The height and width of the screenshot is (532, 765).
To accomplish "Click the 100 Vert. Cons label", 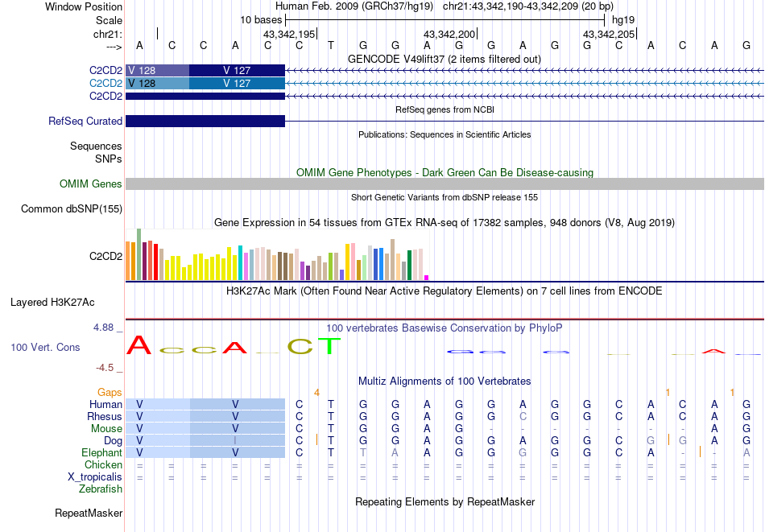I will tap(45, 347).
